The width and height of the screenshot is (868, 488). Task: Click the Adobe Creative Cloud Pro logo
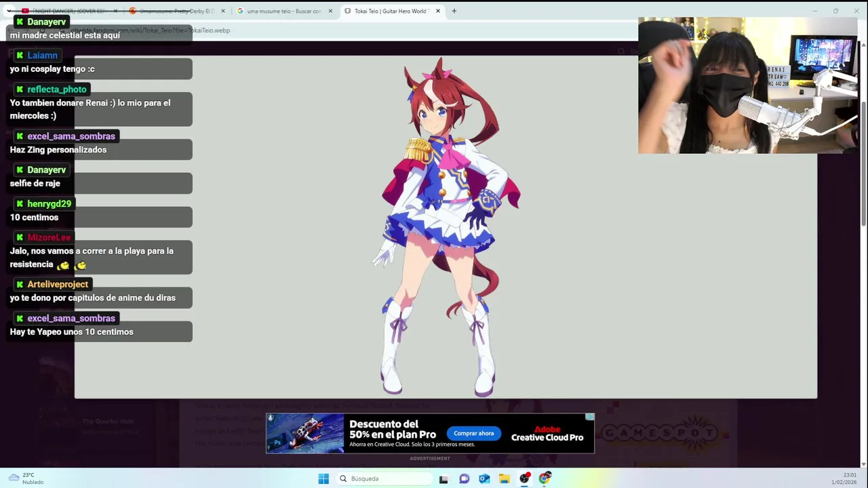click(547, 434)
